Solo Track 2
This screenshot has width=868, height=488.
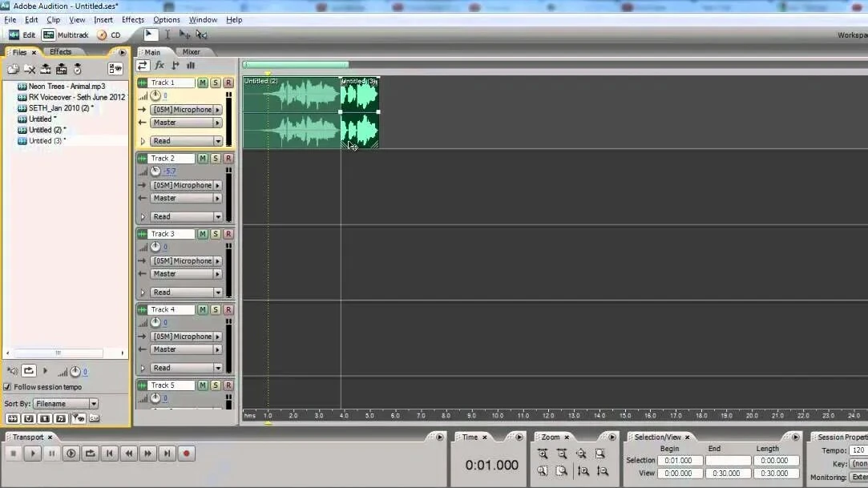(x=216, y=159)
